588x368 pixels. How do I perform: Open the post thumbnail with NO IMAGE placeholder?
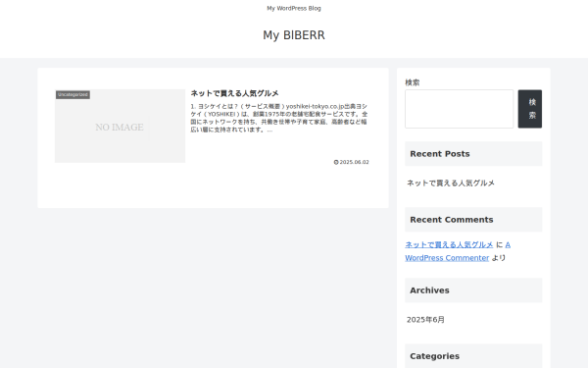(120, 127)
